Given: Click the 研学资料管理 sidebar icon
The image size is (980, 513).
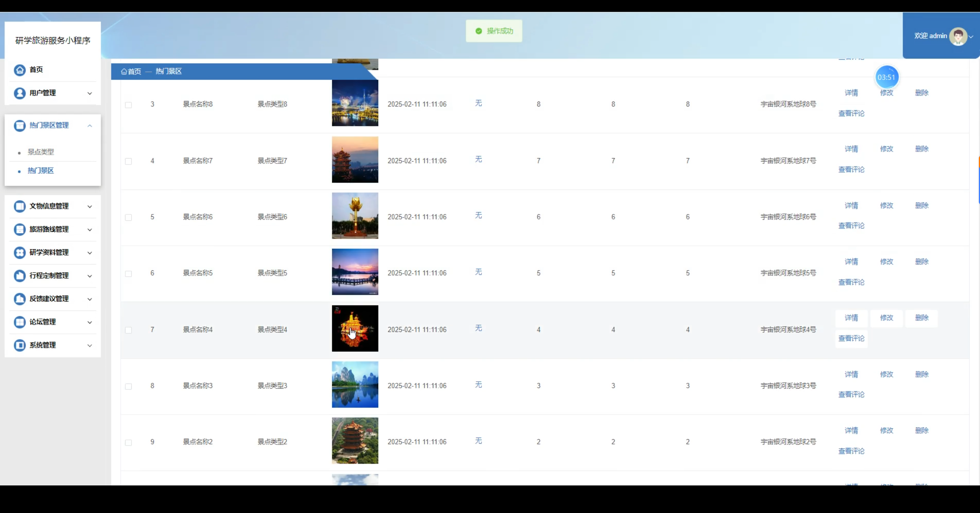Looking at the screenshot, I should pos(20,253).
